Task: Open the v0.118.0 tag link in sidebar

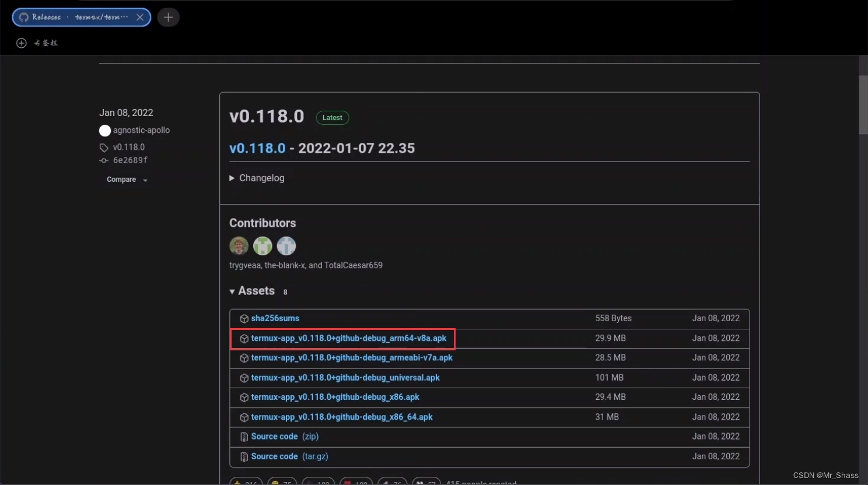Action: tap(129, 147)
